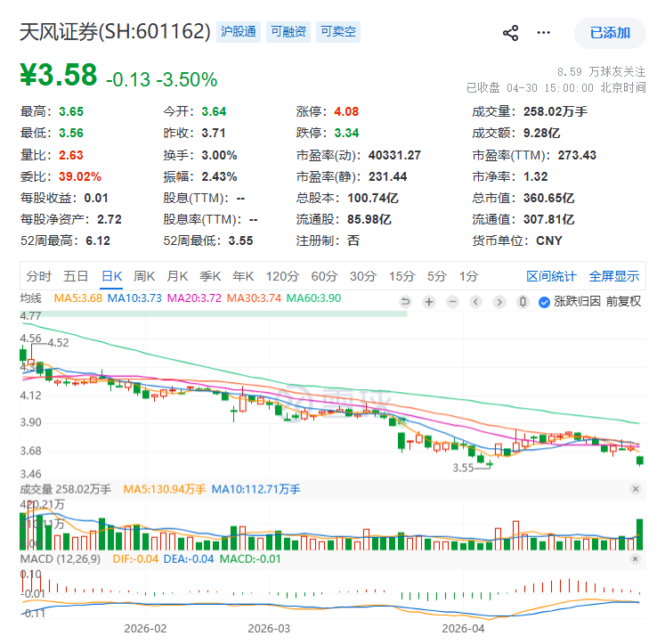Click the MA5:3.68 legend label

point(78,298)
